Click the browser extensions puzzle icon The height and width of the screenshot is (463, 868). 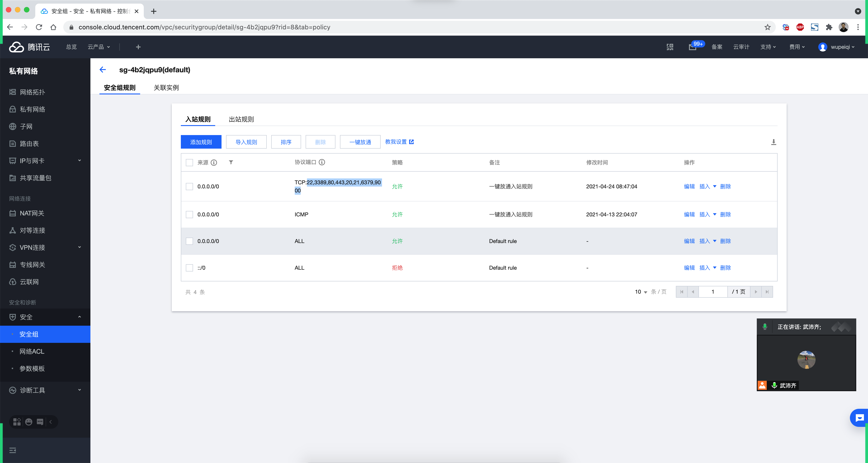[x=829, y=27]
